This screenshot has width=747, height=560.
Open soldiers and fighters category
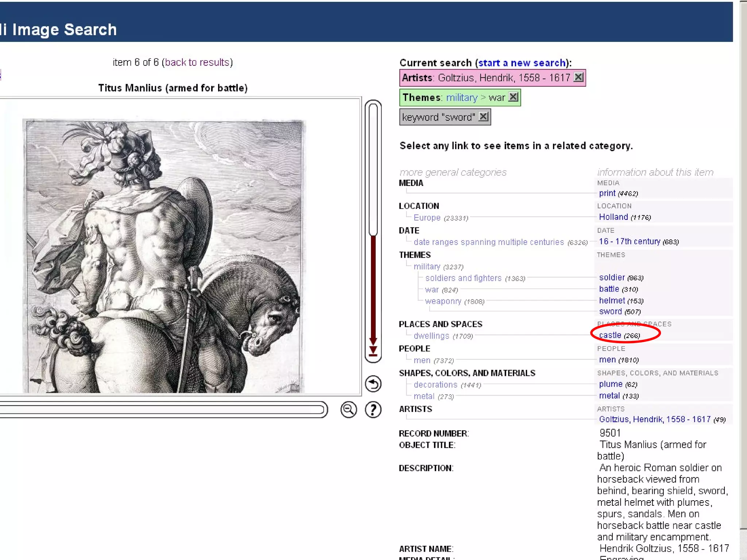pyautogui.click(x=463, y=278)
